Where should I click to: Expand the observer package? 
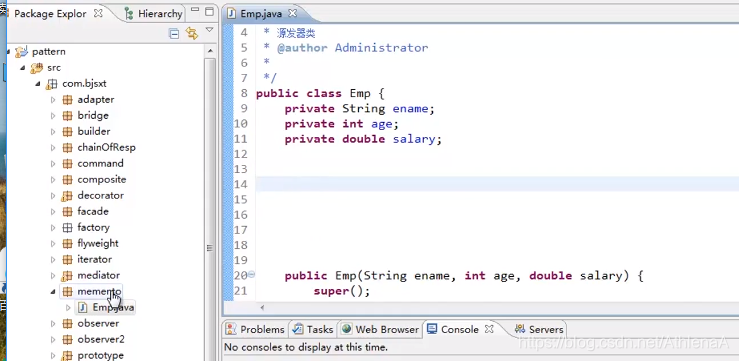[53, 324]
